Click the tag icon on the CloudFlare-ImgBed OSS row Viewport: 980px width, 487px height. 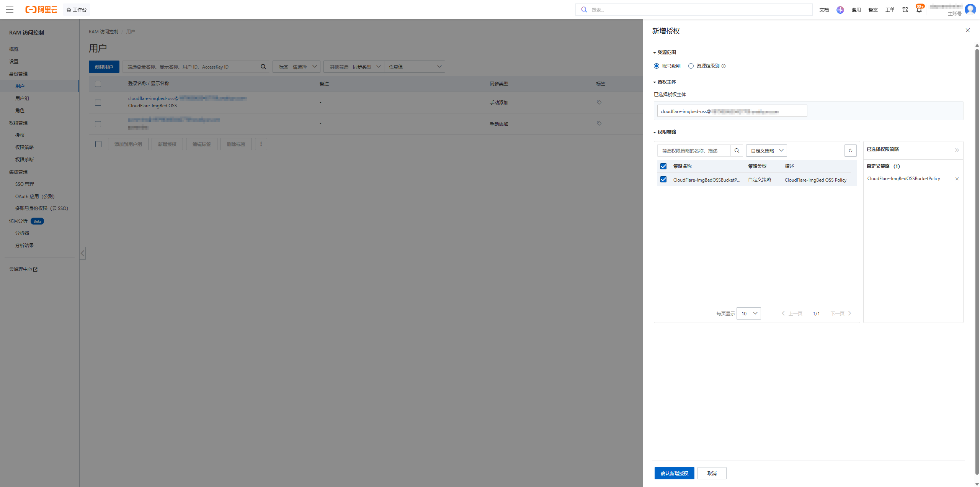(x=599, y=102)
